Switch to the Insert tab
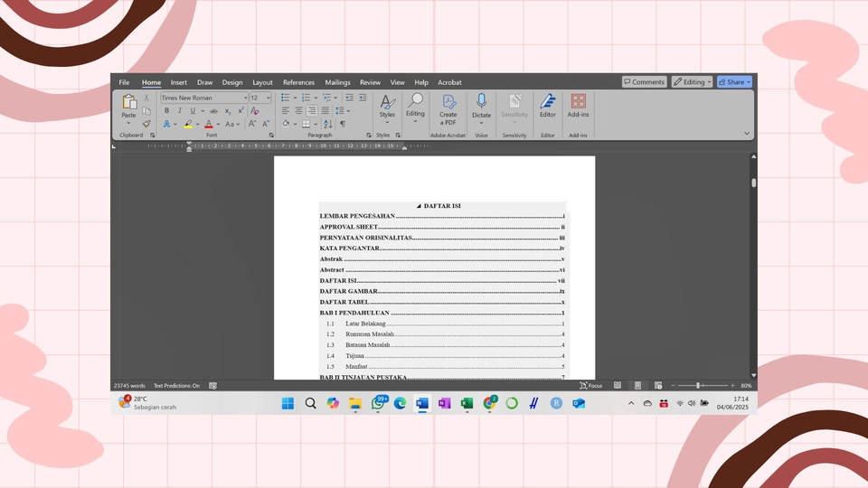This screenshot has height=488, width=868. click(x=178, y=82)
